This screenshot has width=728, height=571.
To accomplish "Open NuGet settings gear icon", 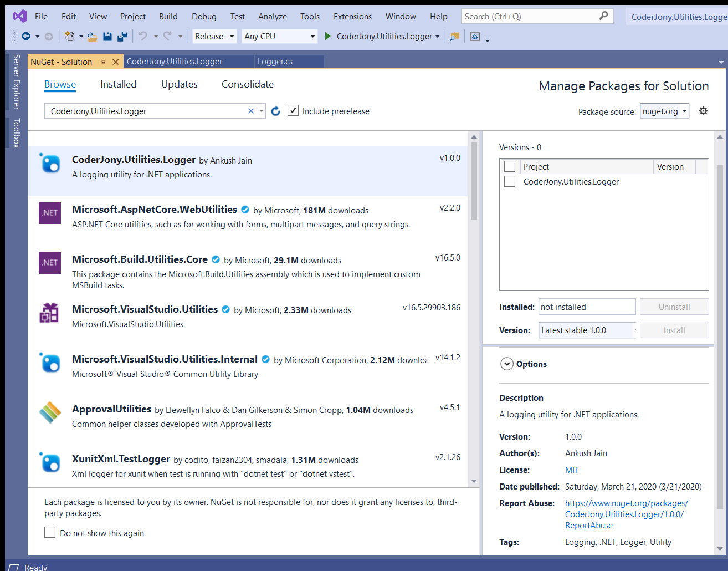I will coord(703,111).
